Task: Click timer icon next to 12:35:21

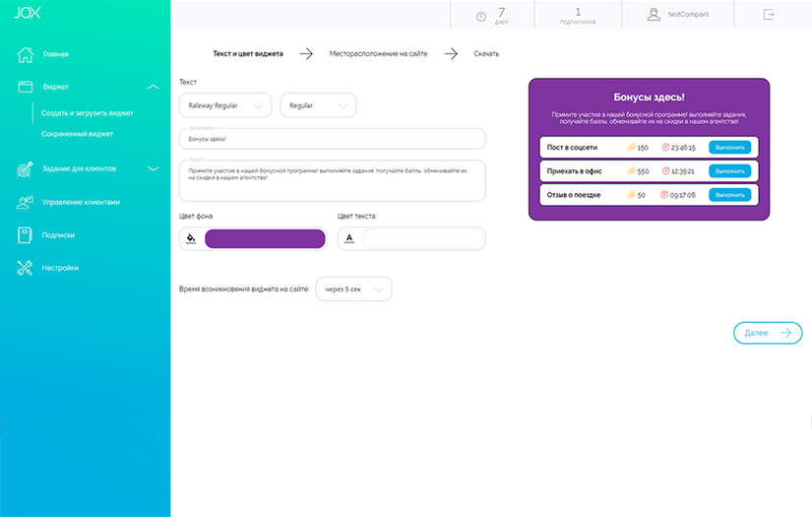Action: point(665,171)
